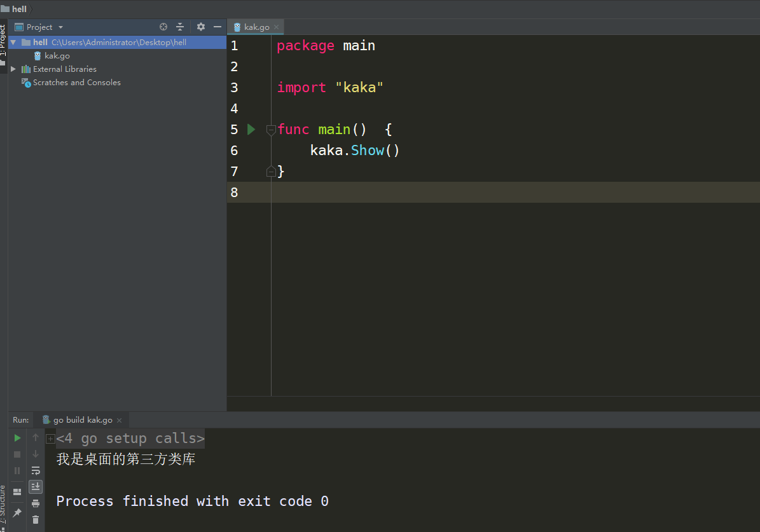Viewport: 760px width, 532px height.
Task: Click line number 8 in the gutter
Action: click(x=234, y=193)
